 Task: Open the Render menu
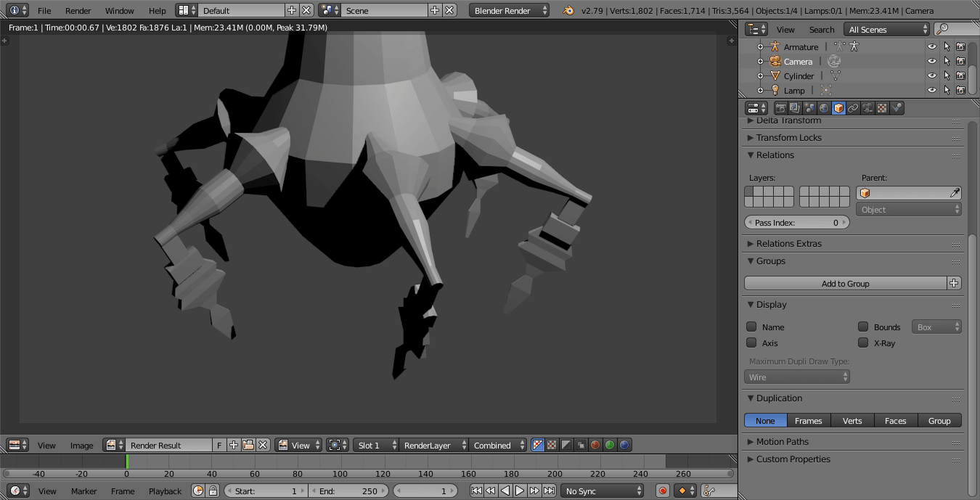tap(78, 11)
